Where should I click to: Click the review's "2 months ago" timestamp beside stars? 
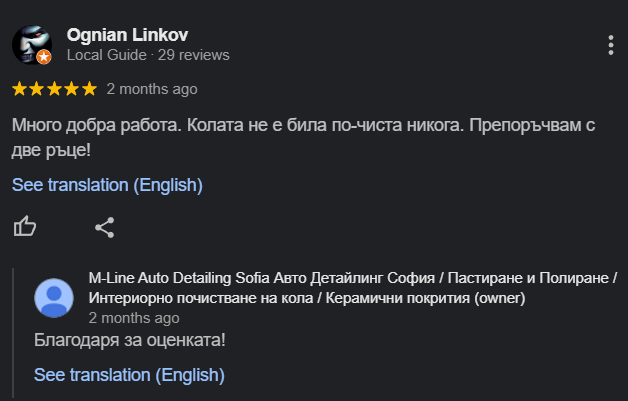pos(152,89)
